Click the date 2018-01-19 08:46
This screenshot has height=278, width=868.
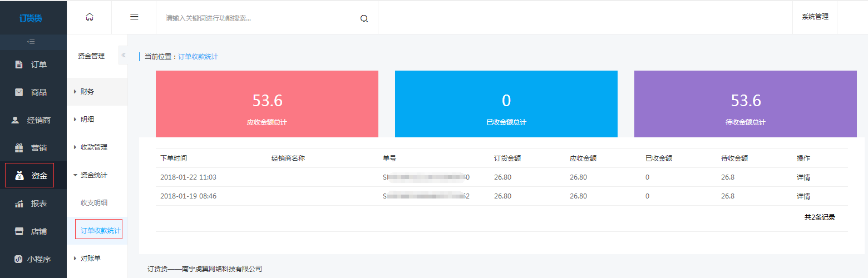coord(188,196)
